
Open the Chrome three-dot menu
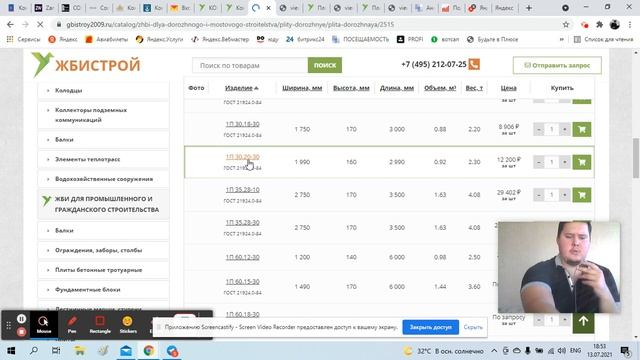click(630, 24)
